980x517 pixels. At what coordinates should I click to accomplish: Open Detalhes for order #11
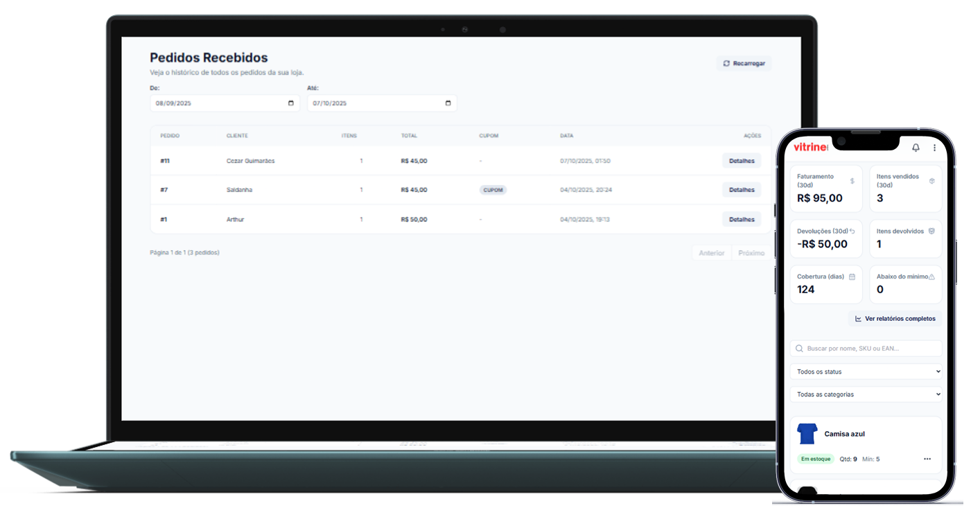tap(741, 161)
